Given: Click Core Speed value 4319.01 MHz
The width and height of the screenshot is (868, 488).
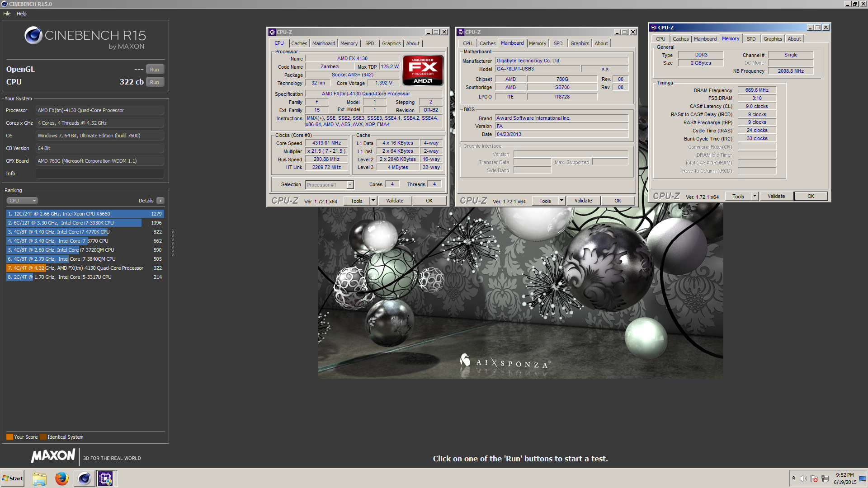Looking at the screenshot, I should coord(326,143).
